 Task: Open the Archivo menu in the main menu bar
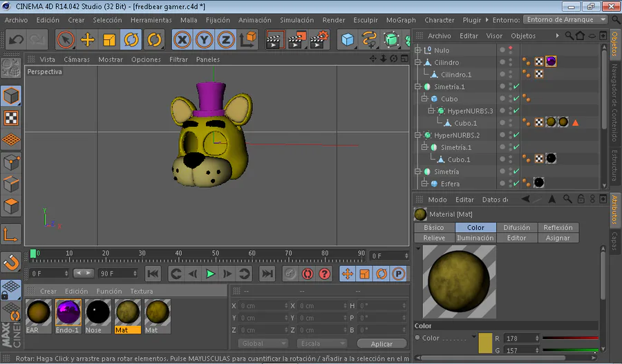[x=16, y=20]
